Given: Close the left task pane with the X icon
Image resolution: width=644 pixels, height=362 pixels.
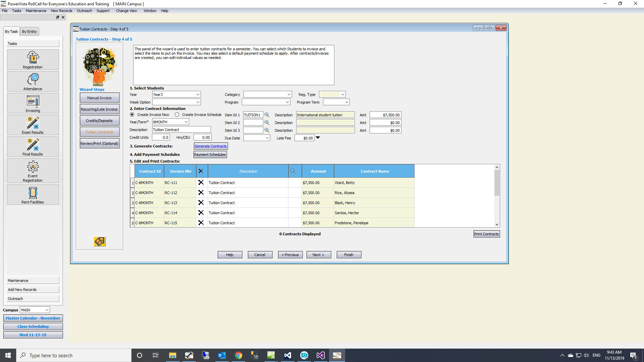Looking at the screenshot, I should click(63, 17).
